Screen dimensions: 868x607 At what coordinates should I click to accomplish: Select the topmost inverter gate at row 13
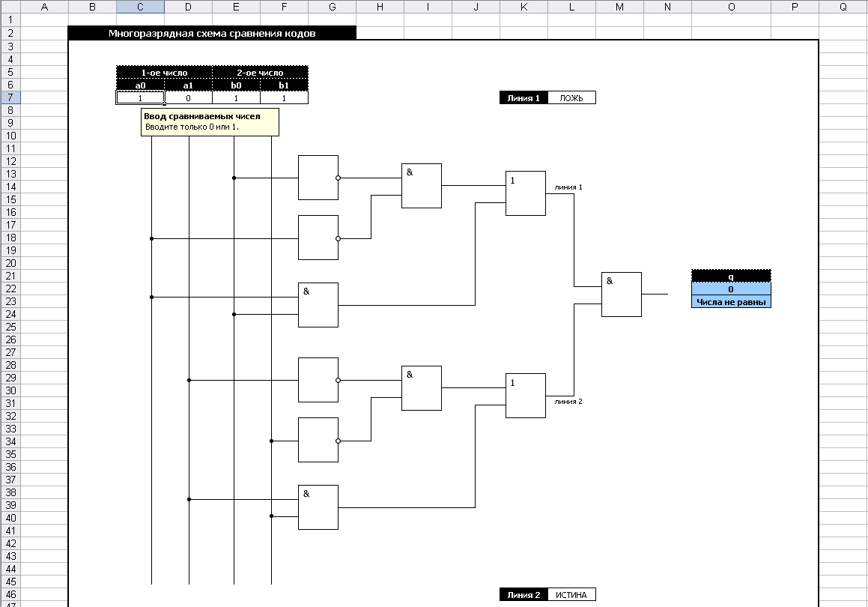point(318,178)
